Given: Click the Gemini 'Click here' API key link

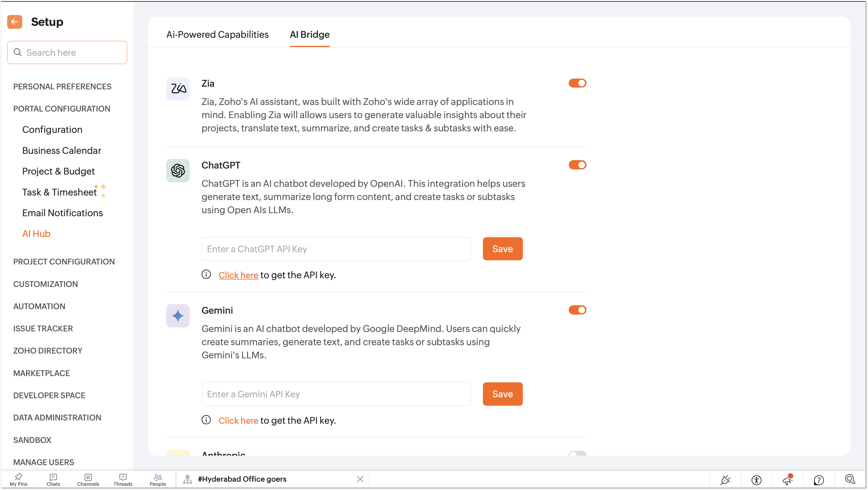Looking at the screenshot, I should tap(238, 420).
